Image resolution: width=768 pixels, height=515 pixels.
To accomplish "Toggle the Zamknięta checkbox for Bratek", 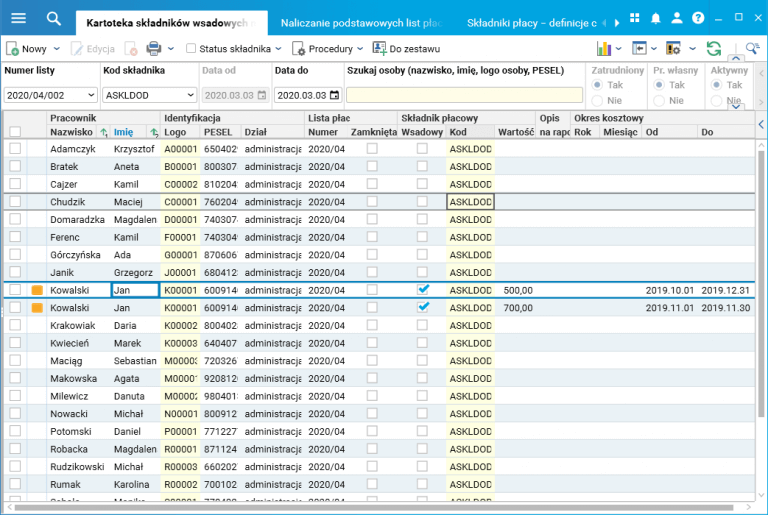I will 372,167.
